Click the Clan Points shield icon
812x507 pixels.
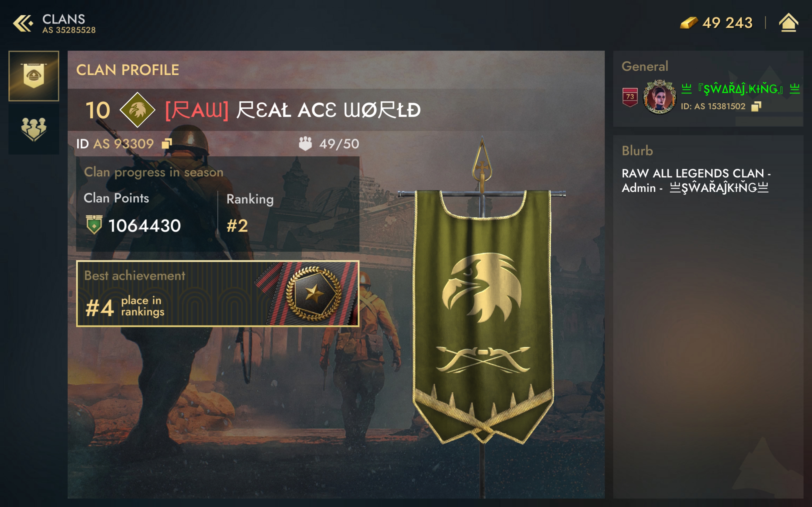(94, 225)
